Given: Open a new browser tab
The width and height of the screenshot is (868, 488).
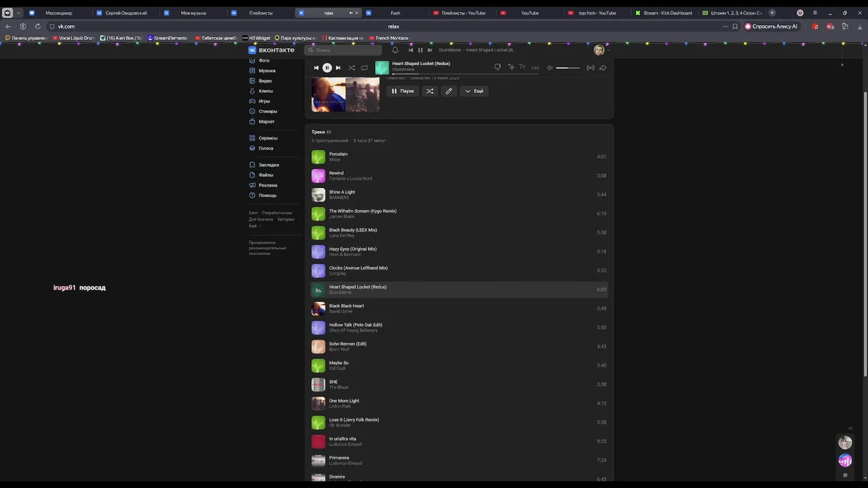Looking at the screenshot, I should (x=772, y=13).
